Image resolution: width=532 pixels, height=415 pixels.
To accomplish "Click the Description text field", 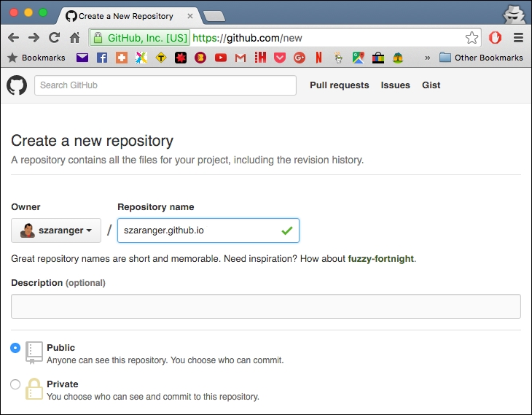I will tap(265, 306).
